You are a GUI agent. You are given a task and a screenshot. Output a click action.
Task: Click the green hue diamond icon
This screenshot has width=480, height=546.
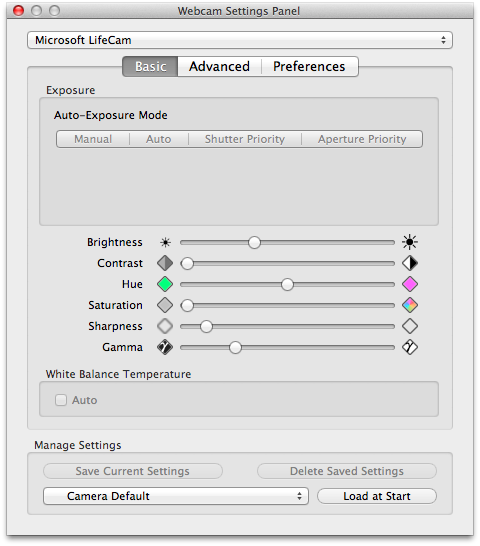coord(165,284)
